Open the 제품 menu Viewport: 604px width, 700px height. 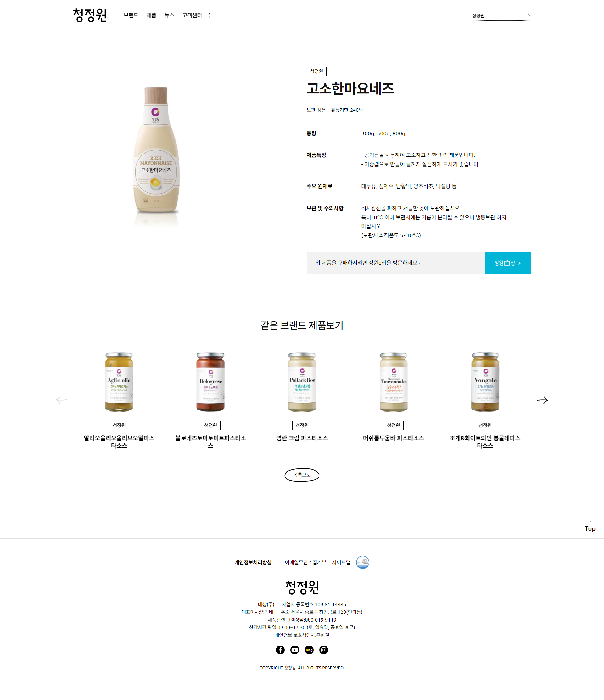point(151,15)
